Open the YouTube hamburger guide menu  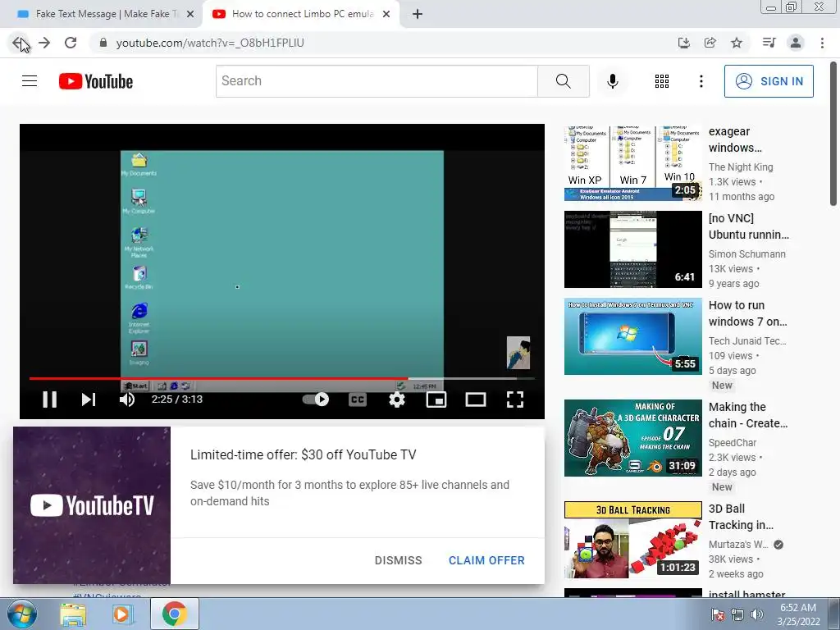click(30, 81)
